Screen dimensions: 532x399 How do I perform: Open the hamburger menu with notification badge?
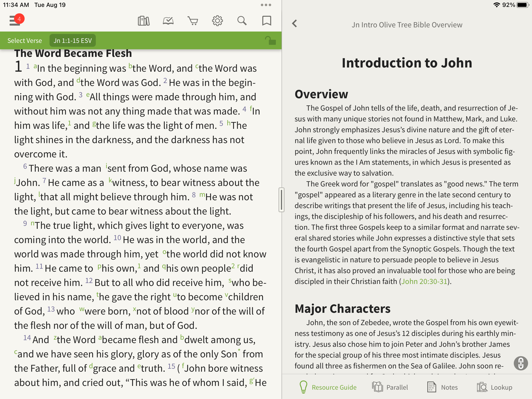tap(15, 21)
